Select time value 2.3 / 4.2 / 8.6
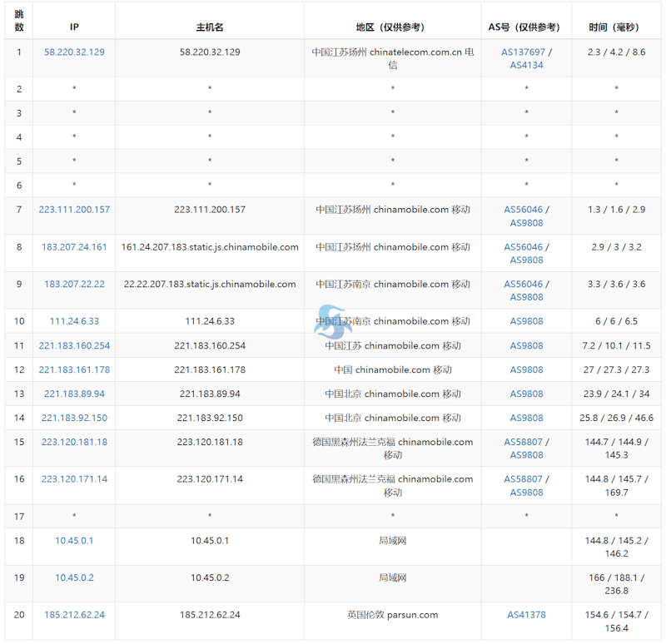This screenshot has width=666, height=644. 616,52
